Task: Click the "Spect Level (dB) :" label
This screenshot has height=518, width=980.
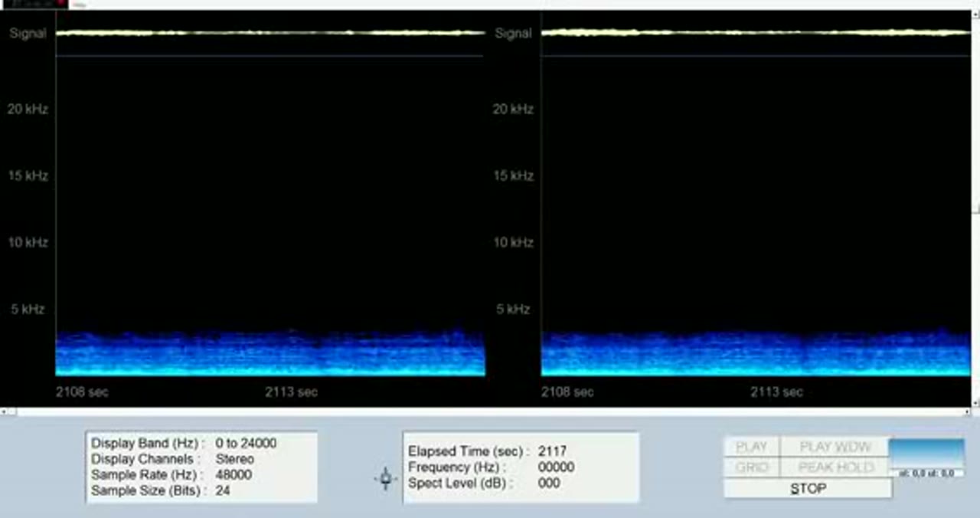Action: (462, 484)
